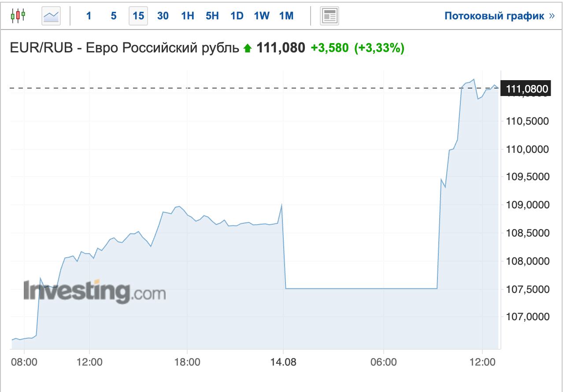Set chart to 1W timeframe
563x392 pixels.
click(x=262, y=16)
